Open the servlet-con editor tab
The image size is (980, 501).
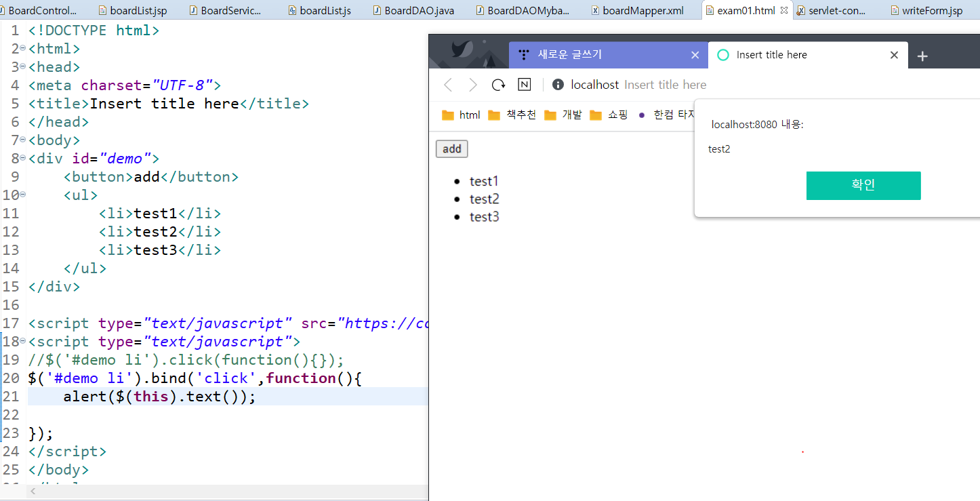831,11
